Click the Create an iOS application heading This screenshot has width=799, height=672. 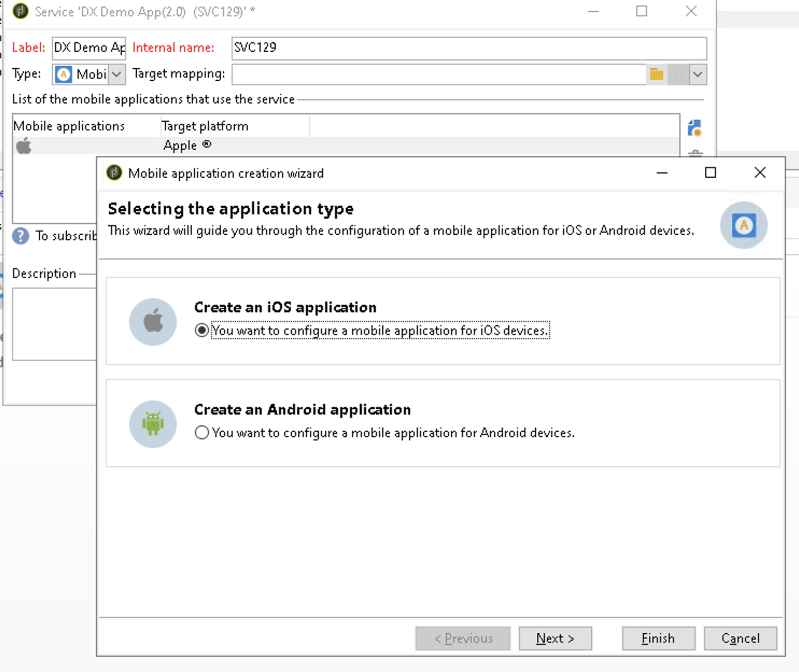(285, 307)
